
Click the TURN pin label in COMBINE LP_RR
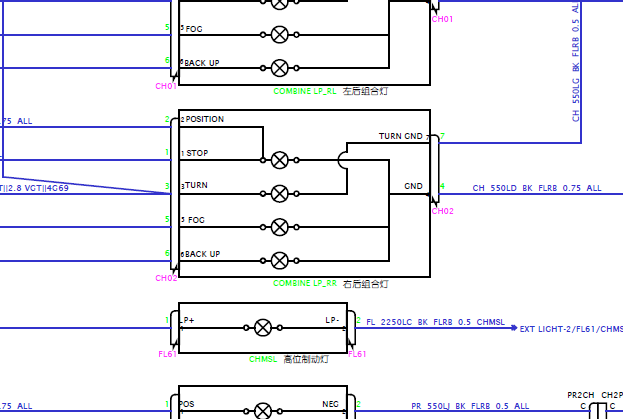tap(196, 185)
